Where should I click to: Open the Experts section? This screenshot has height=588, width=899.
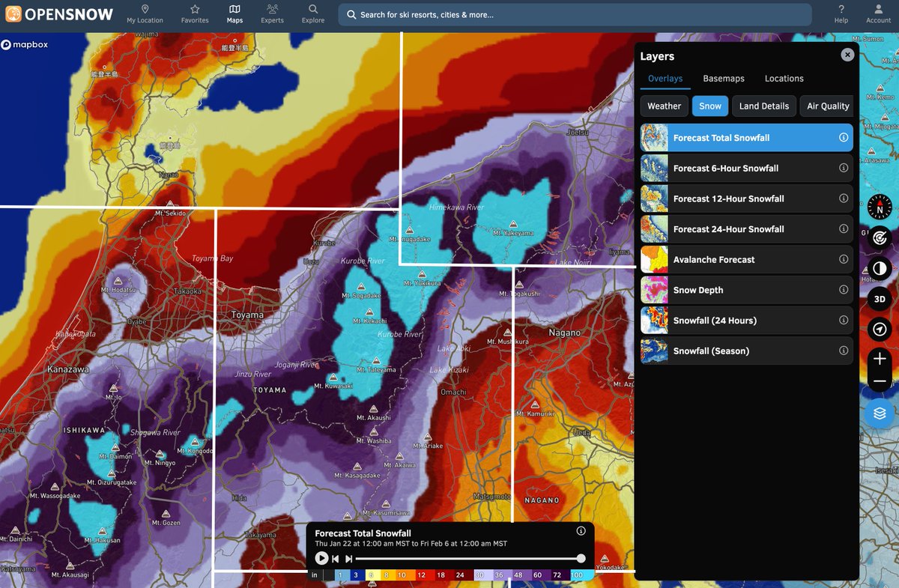tap(273, 14)
